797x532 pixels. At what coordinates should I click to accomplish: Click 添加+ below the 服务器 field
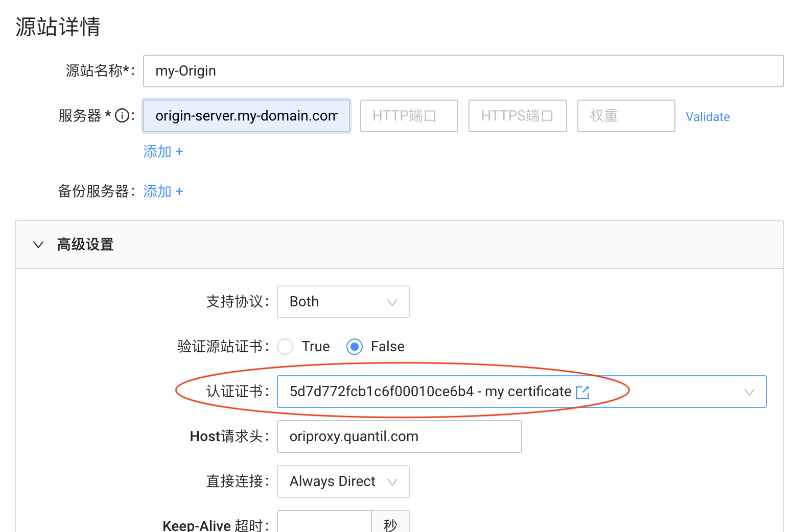[x=163, y=151]
